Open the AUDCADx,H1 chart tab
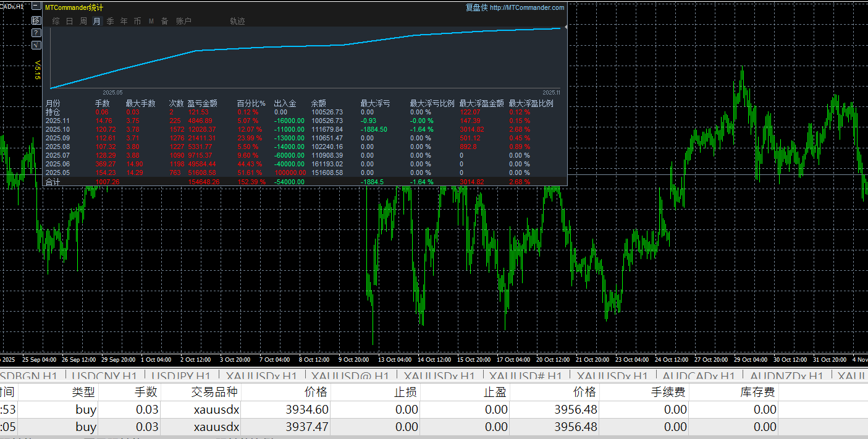 pyautogui.click(x=698, y=376)
